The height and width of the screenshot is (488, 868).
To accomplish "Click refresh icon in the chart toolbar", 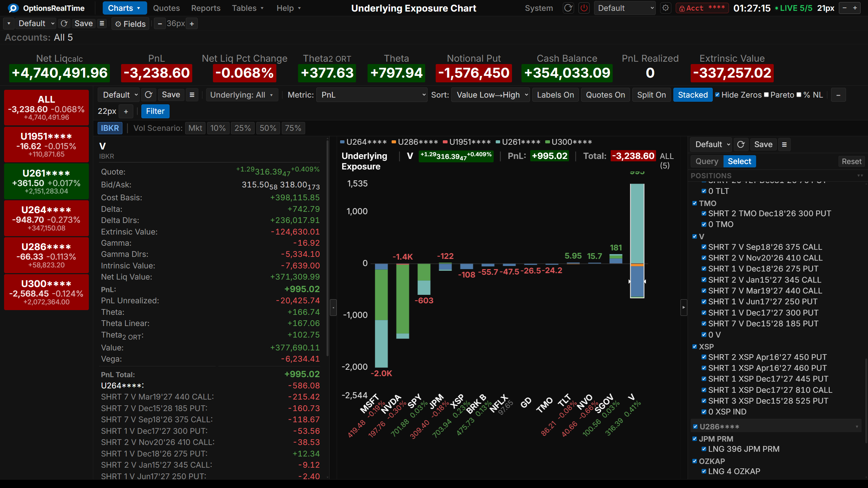I will click(149, 95).
